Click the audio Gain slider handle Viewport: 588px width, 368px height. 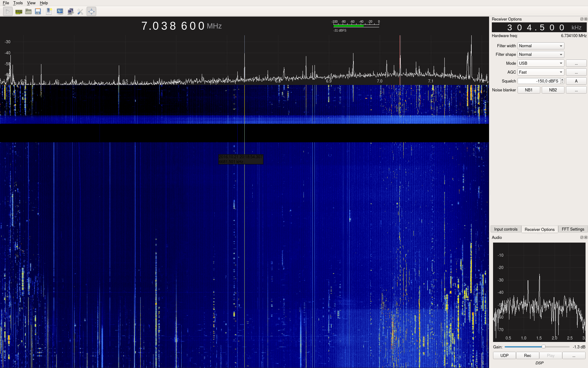pyautogui.click(x=543, y=347)
